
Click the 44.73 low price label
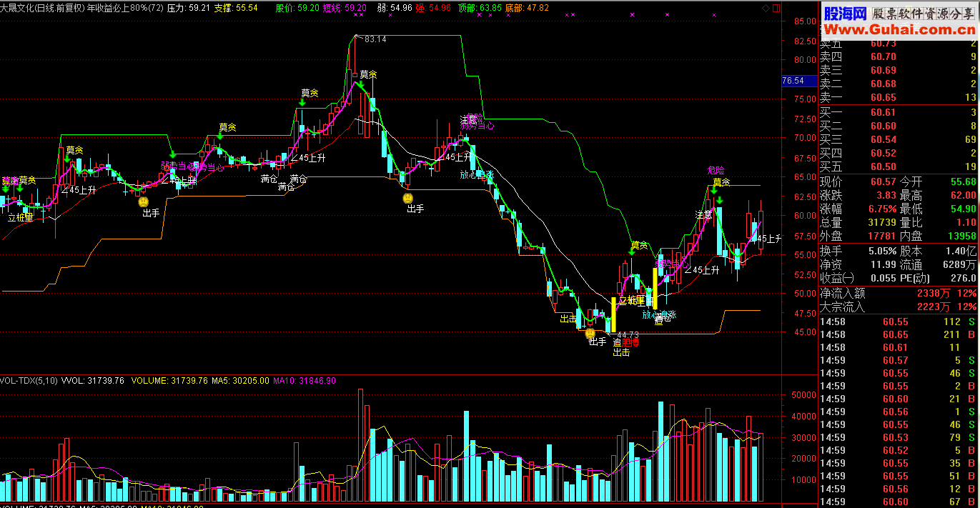click(x=627, y=334)
